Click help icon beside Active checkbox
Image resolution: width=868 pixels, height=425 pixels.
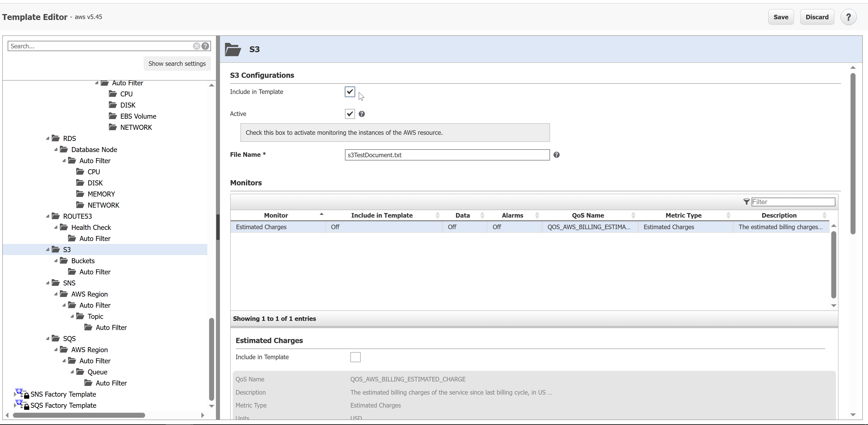point(362,114)
